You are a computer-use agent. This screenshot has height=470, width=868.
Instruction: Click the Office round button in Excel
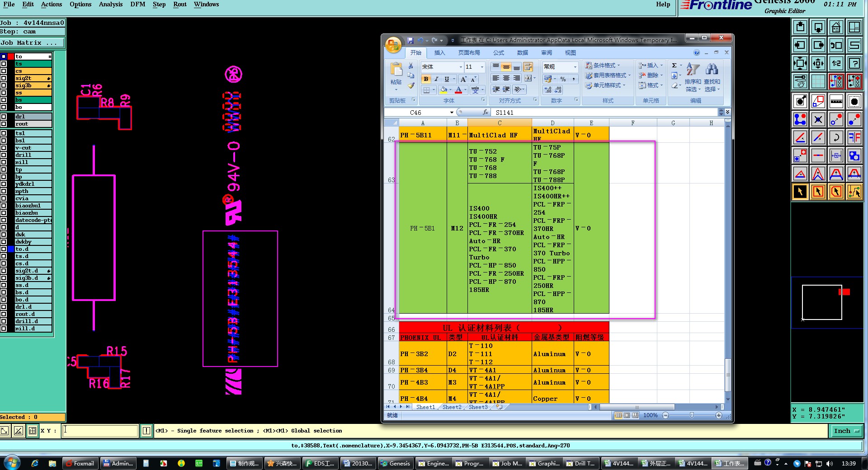tap(393, 44)
